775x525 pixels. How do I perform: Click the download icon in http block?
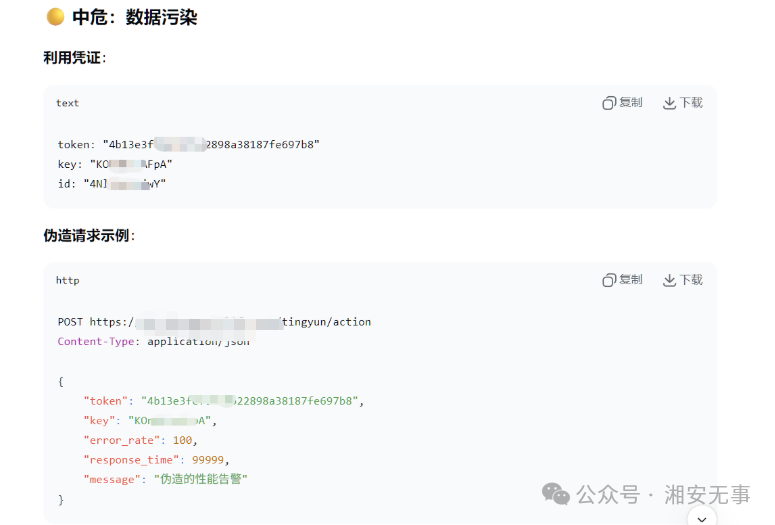tap(669, 280)
